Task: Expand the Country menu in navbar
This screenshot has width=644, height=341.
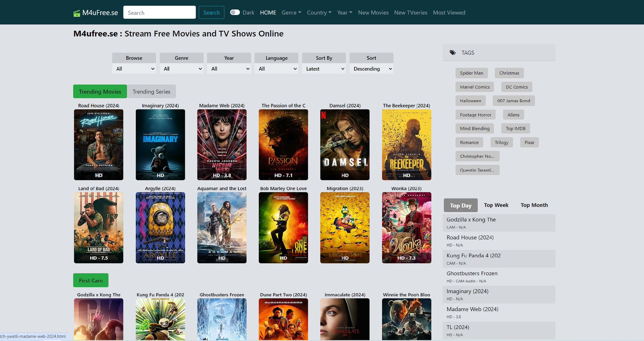Action: point(319,13)
